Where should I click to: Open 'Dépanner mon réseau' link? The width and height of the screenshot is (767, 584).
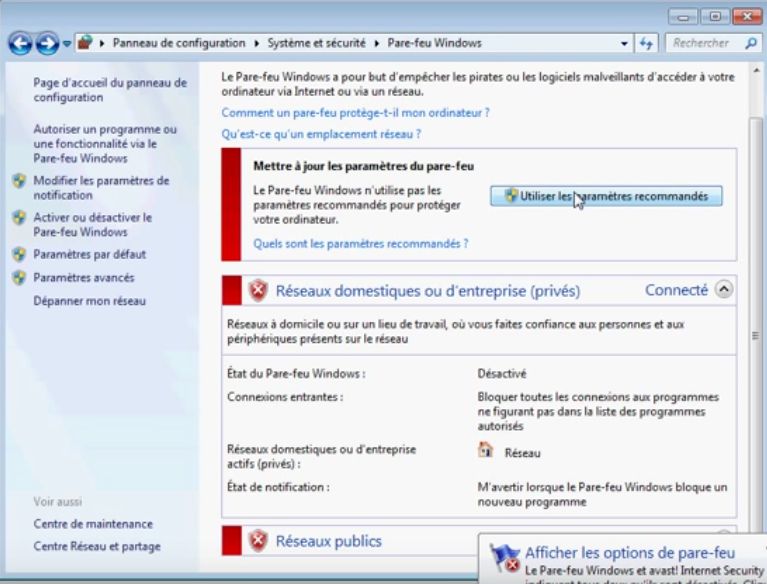pos(90,301)
